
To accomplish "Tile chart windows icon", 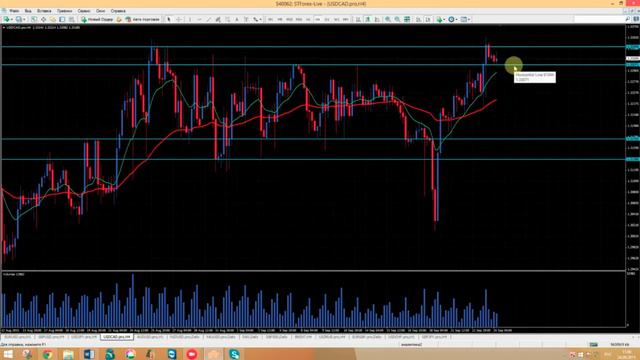I will click(x=407, y=19).
